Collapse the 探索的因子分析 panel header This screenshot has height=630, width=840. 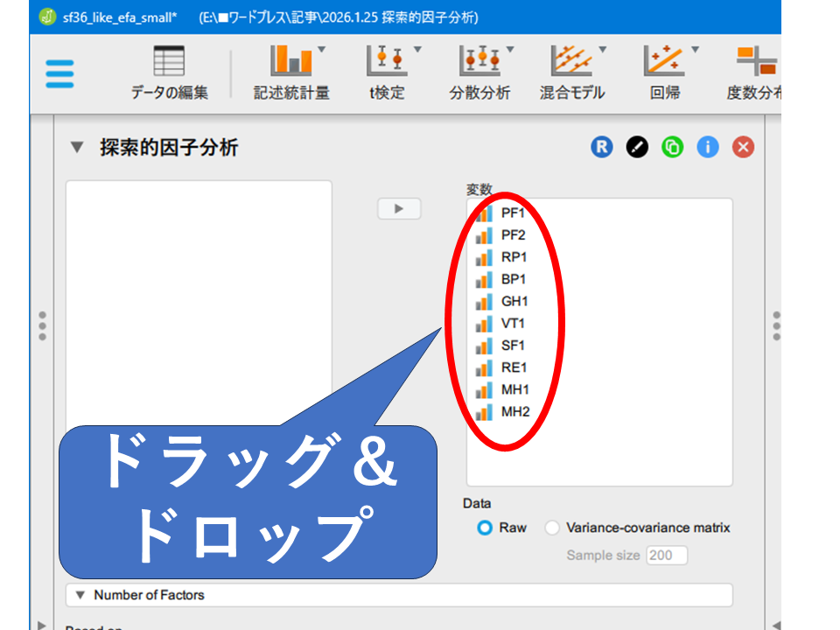click(77, 148)
